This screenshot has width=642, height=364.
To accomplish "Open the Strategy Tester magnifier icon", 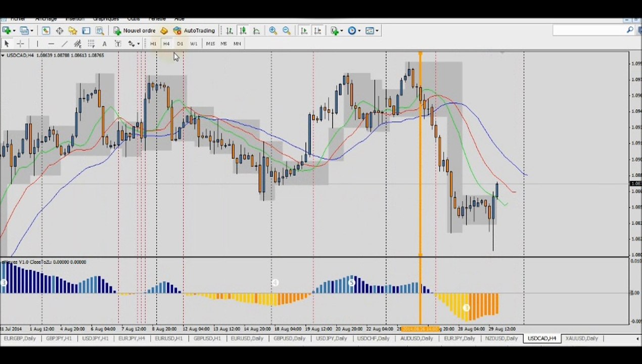I will pyautogui.click(x=100, y=31).
